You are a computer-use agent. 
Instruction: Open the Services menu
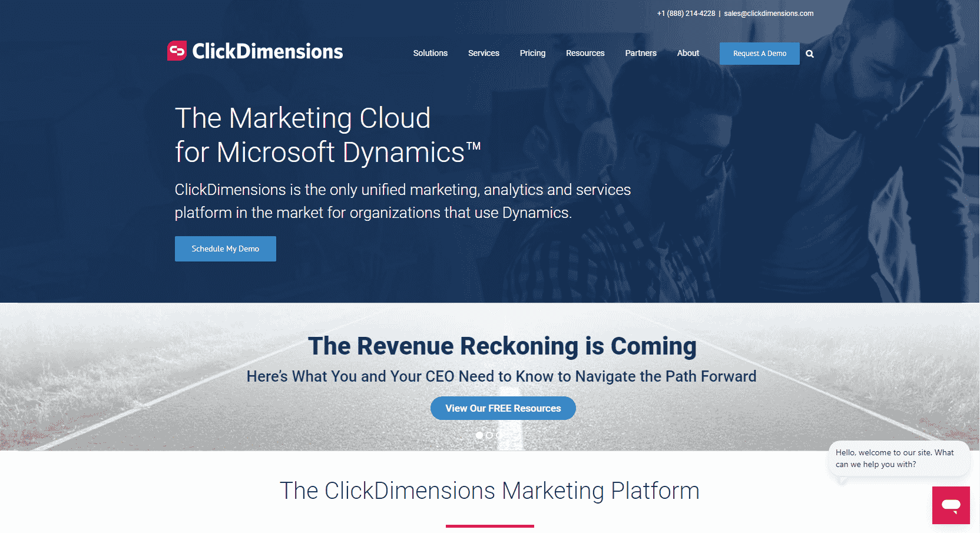[484, 53]
